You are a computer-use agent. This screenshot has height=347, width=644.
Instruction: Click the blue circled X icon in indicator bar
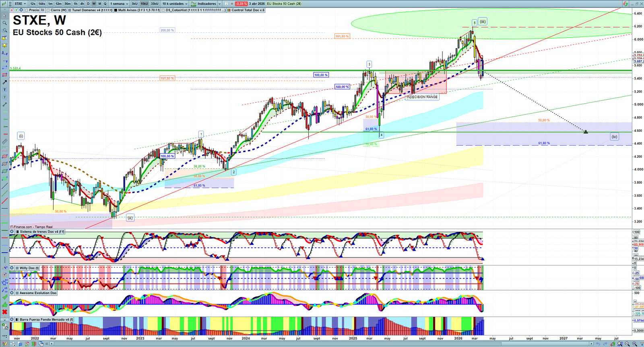click(21, 10)
